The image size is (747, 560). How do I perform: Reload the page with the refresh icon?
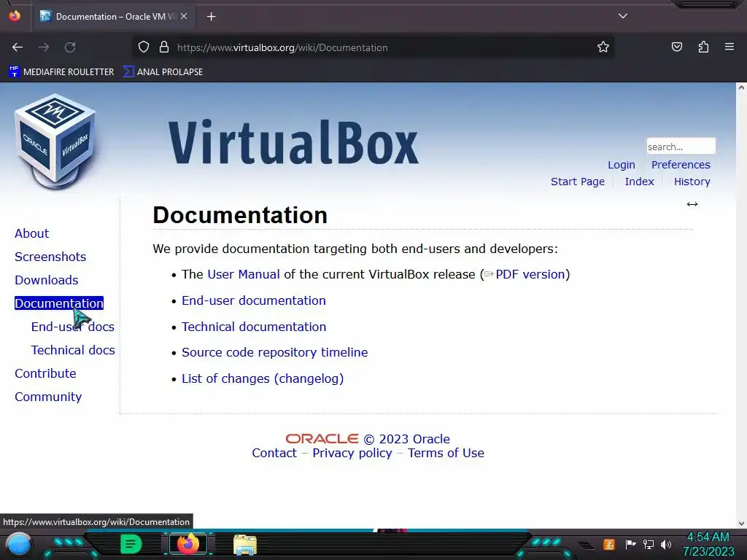pyautogui.click(x=70, y=47)
